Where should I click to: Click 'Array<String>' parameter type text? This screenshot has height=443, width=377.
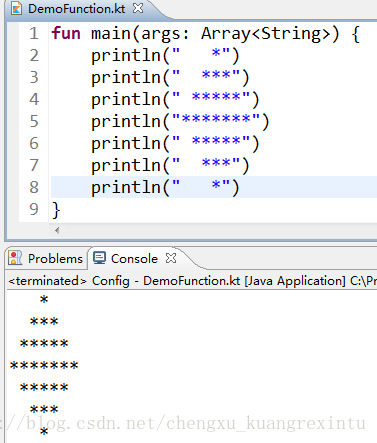265,34
